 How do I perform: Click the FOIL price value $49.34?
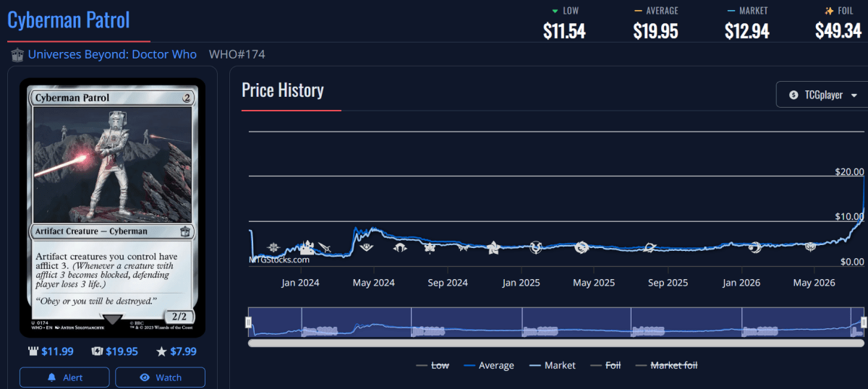pyautogui.click(x=838, y=30)
